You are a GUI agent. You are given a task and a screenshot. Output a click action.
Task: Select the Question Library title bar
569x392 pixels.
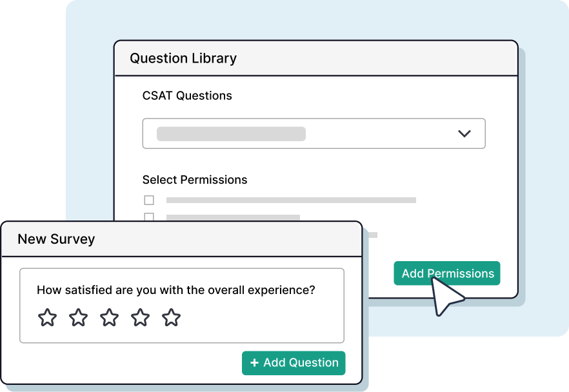click(x=316, y=58)
